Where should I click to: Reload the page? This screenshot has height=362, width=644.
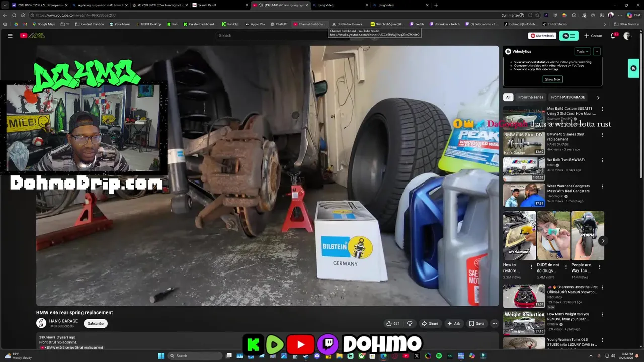[x=14, y=15]
